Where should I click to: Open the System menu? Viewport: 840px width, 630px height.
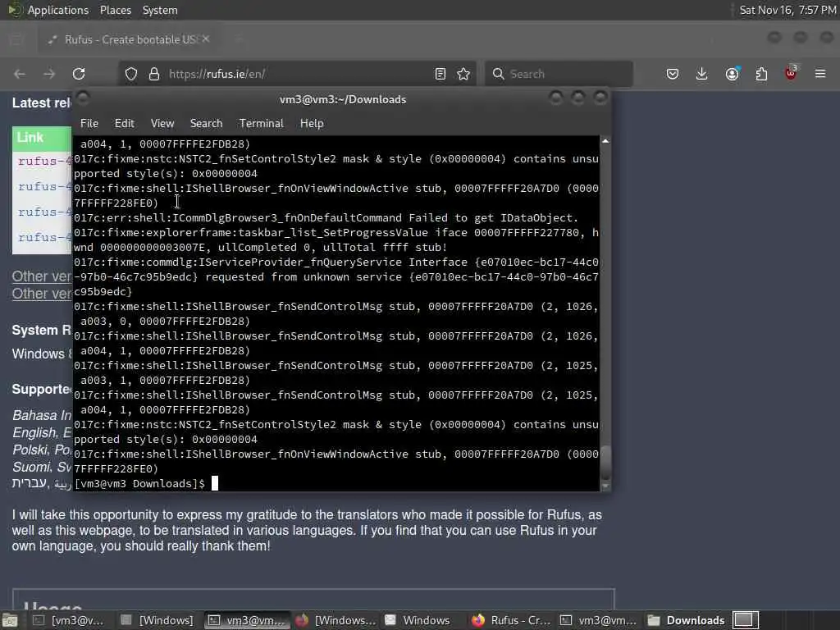point(160,10)
